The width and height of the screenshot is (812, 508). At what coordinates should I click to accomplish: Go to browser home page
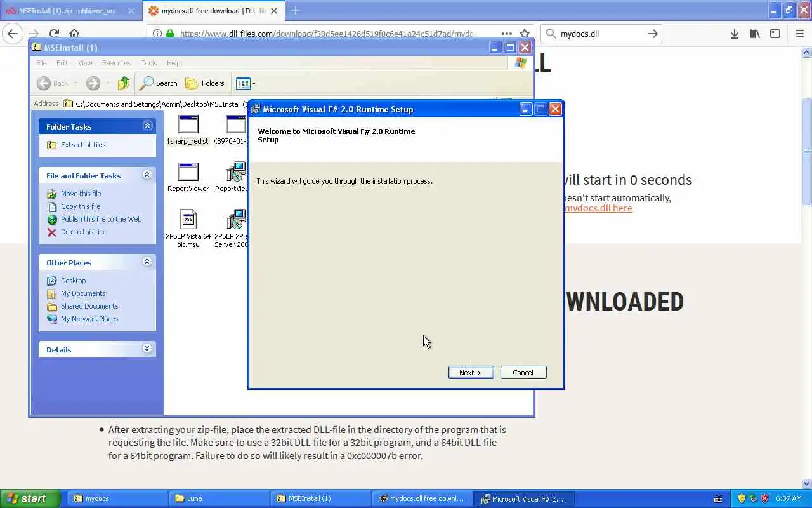click(x=74, y=34)
